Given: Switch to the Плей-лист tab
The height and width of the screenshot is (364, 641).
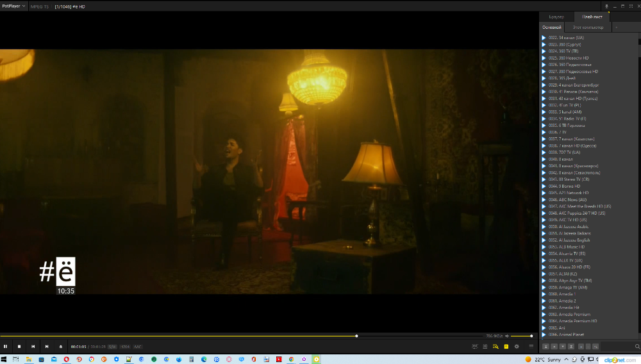Looking at the screenshot, I should click(592, 17).
